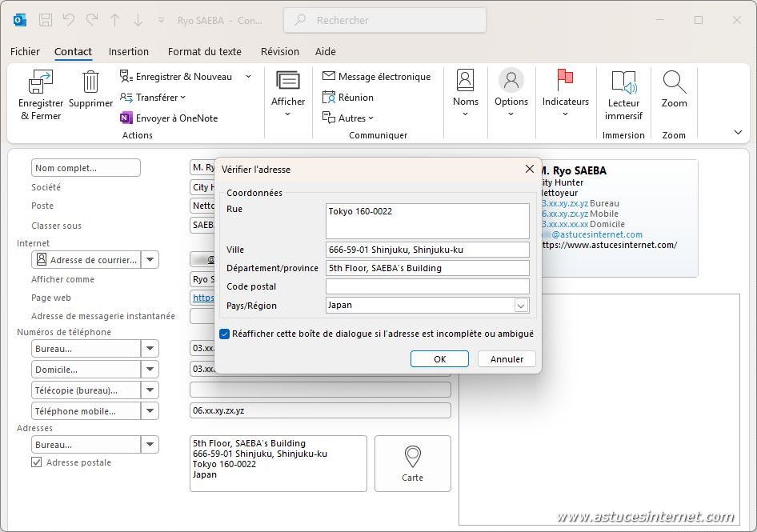The width and height of the screenshot is (757, 532).
Task: Click the Enregistrer & Fermer icon
Action: click(x=40, y=82)
